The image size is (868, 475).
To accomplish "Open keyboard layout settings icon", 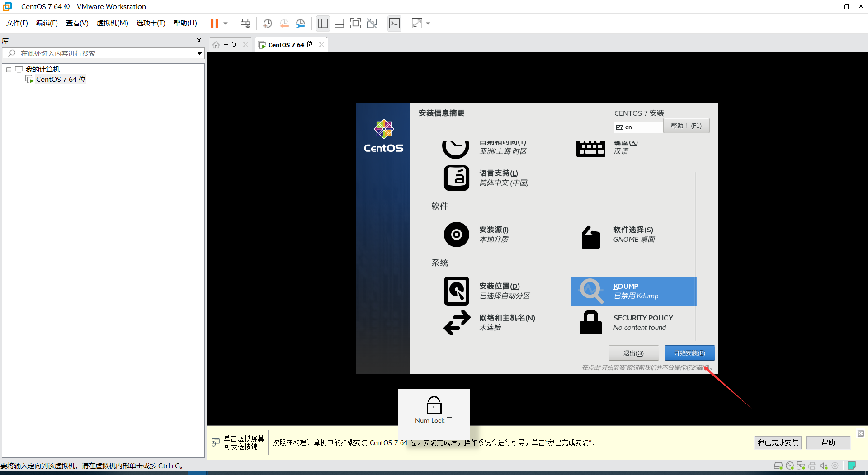I will 590,149.
